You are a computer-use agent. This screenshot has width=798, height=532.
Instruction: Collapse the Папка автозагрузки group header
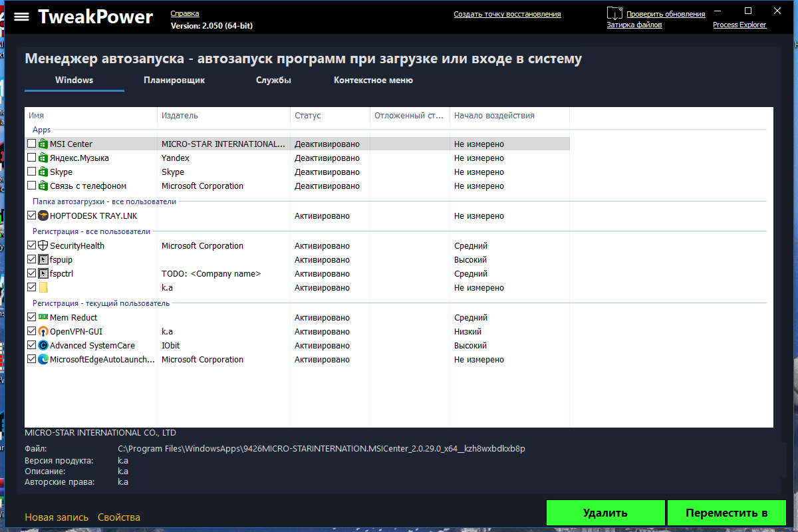[x=104, y=201]
